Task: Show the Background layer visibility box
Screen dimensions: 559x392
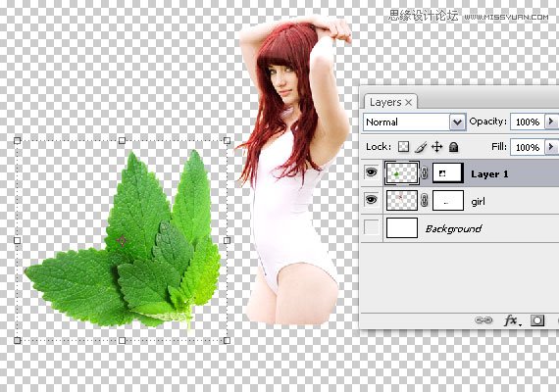Action: coord(371,227)
